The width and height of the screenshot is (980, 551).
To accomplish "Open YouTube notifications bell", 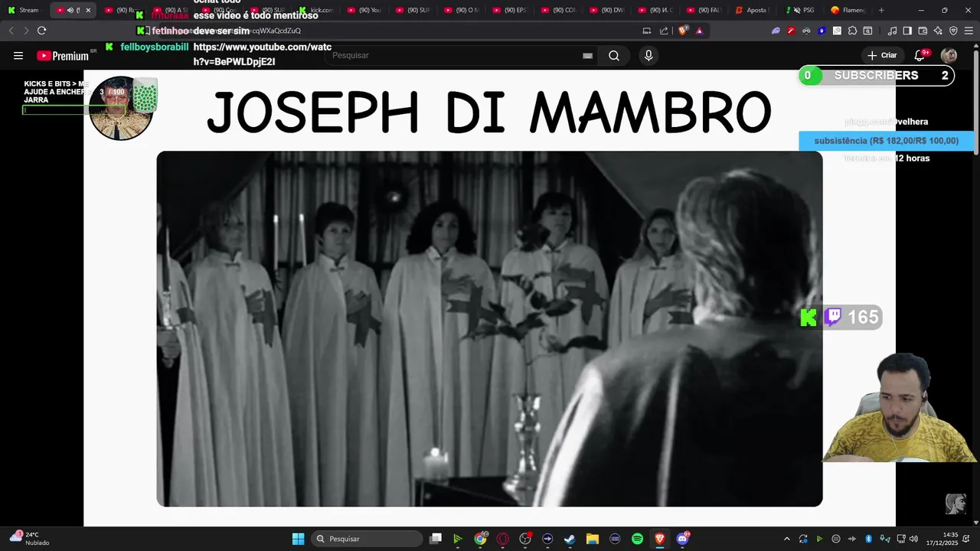I will tap(920, 56).
